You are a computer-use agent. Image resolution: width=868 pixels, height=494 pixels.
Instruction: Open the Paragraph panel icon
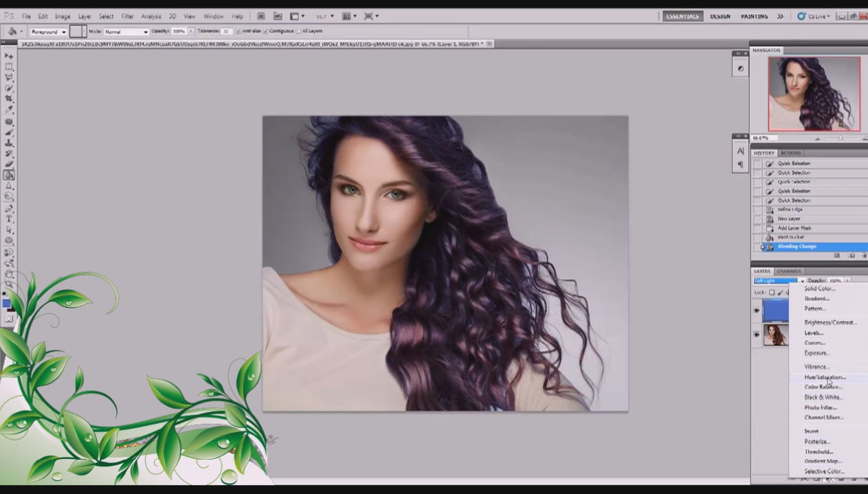[x=740, y=165]
